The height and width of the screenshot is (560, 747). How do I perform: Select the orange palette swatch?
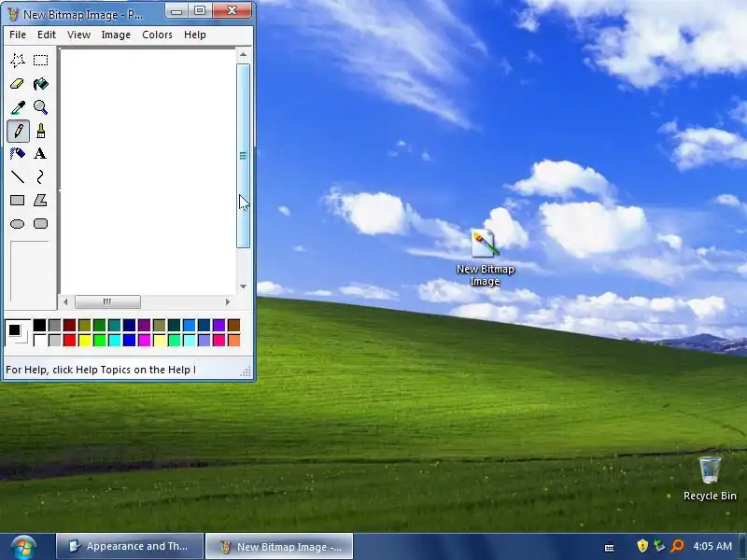233,340
